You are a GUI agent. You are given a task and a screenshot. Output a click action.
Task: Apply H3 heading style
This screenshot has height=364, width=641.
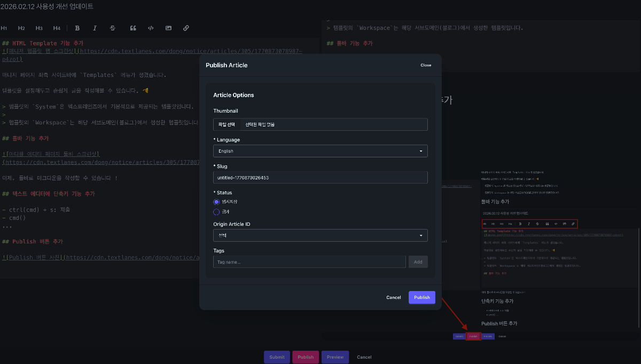(39, 28)
